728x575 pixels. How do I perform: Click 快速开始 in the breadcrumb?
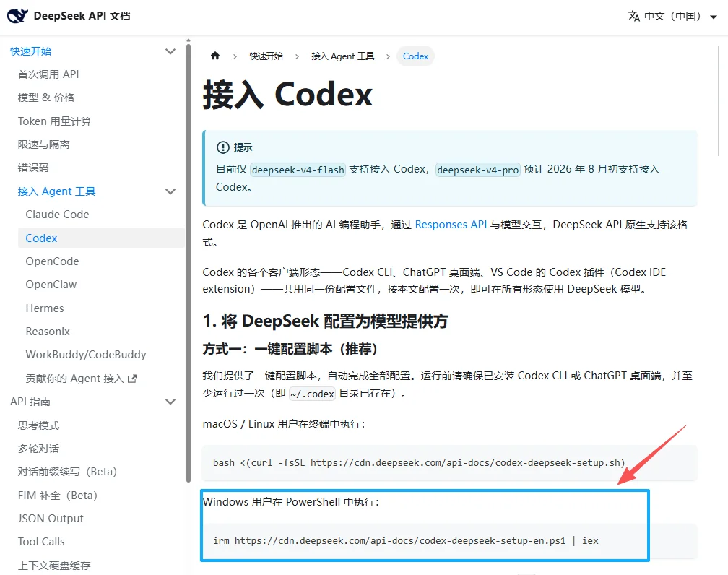click(266, 56)
